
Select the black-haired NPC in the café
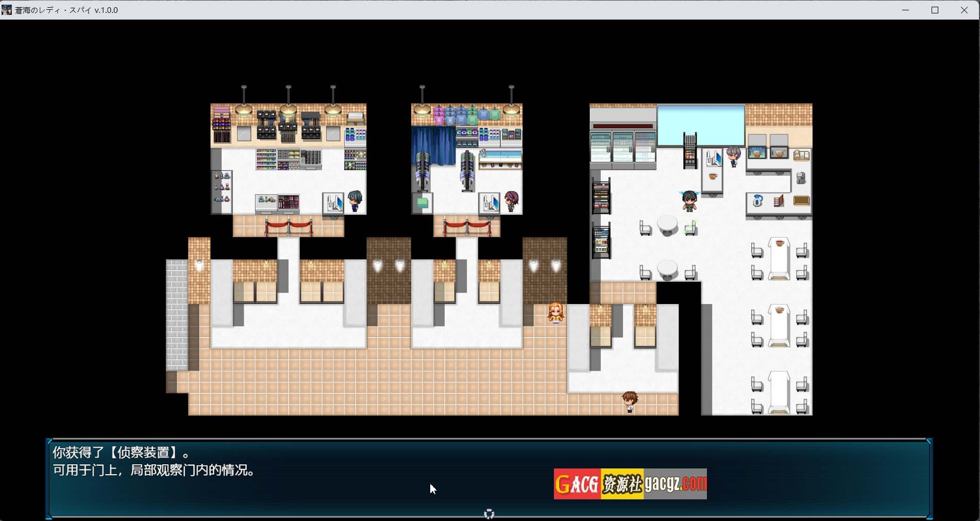pyautogui.click(x=689, y=201)
